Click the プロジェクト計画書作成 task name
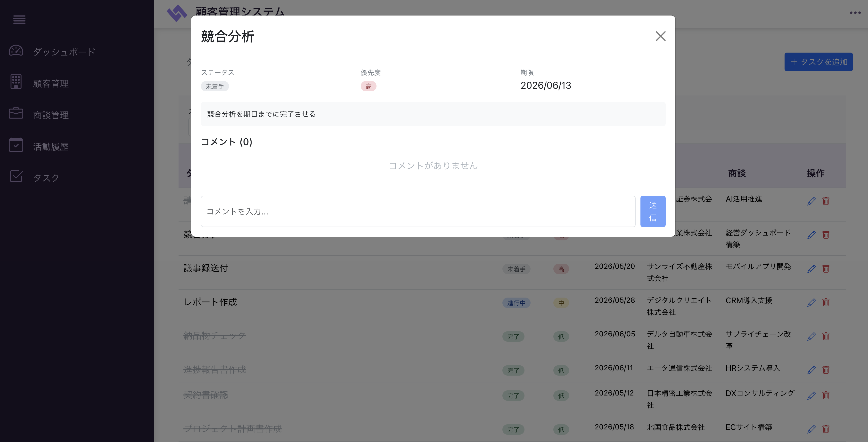Viewport: 868px width, 442px height. click(232, 428)
